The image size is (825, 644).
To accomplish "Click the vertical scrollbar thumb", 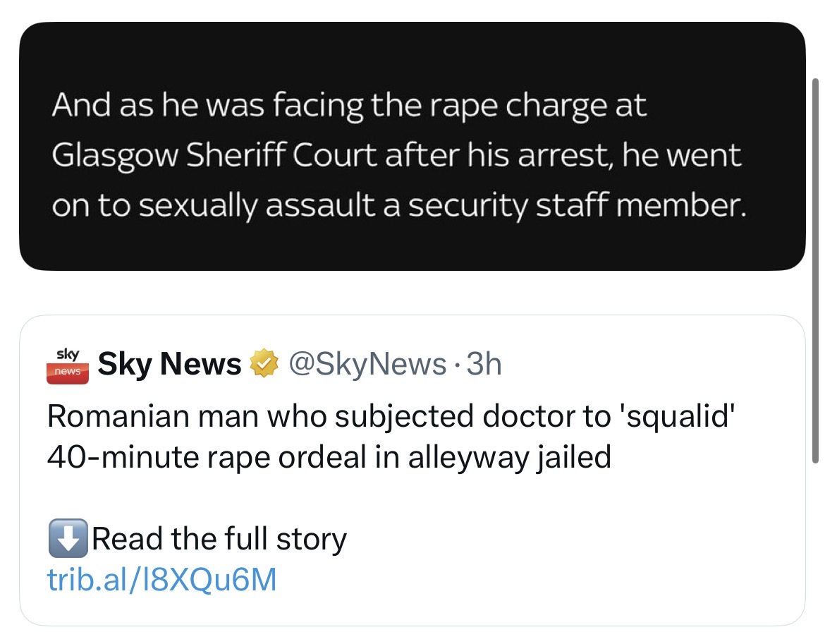I will [815, 270].
